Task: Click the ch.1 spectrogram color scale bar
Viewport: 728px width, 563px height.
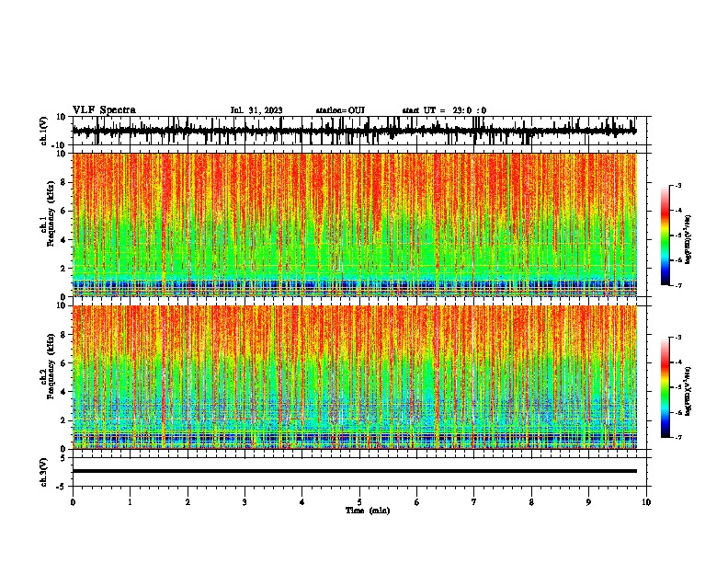Action: [665, 236]
